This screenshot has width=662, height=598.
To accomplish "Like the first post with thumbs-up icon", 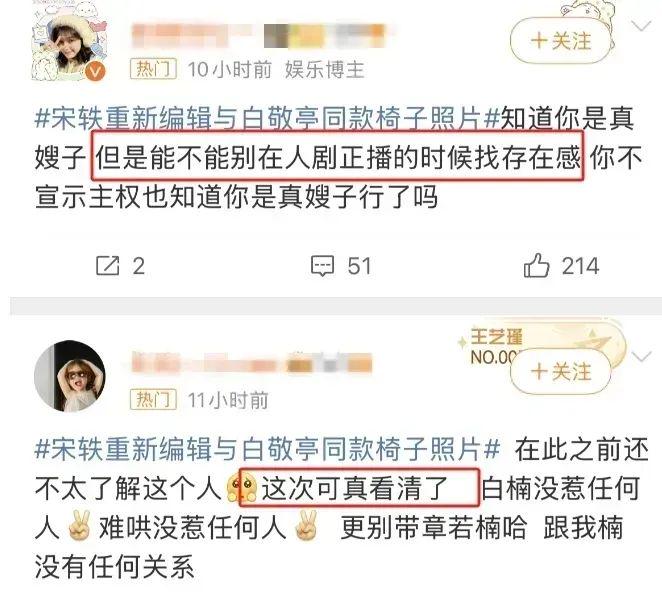I will [536, 265].
